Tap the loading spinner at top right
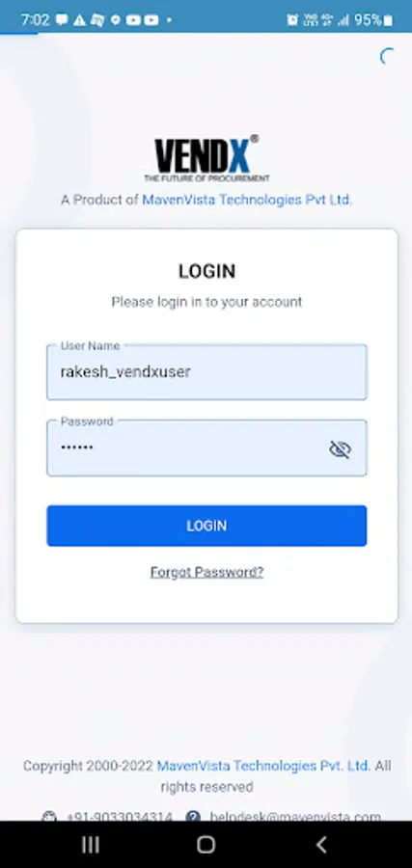 click(387, 56)
